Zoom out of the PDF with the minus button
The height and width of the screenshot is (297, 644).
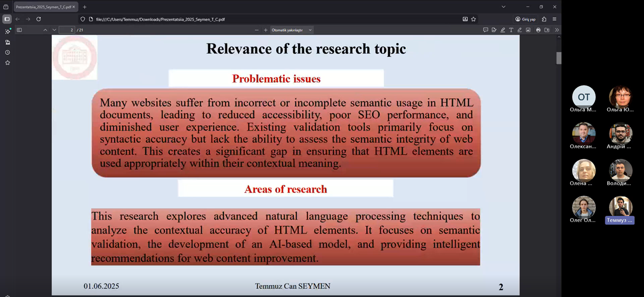tap(257, 30)
